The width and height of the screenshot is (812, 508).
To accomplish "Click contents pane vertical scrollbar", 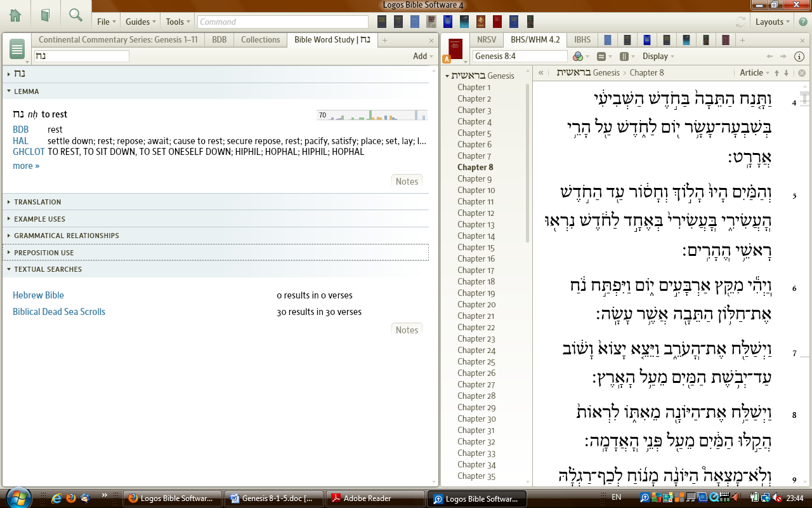I will click(x=528, y=162).
